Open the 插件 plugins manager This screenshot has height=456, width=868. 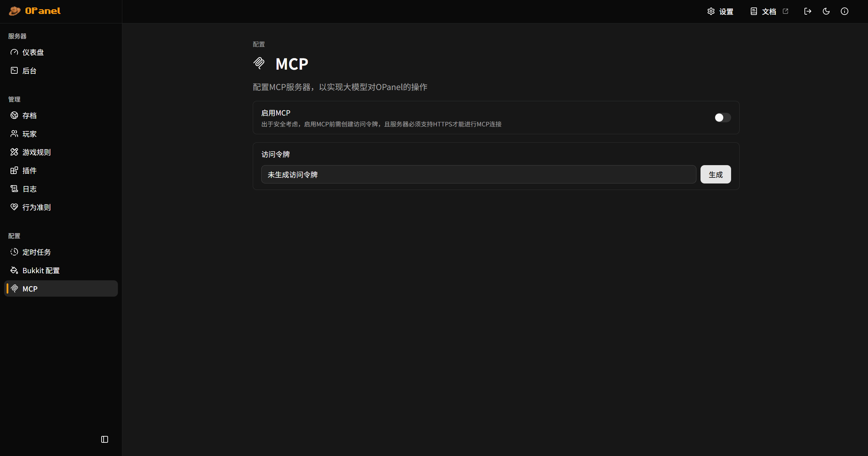coord(29,171)
